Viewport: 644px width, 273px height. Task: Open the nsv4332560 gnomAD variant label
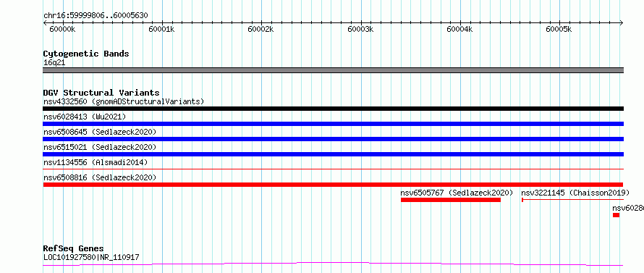[x=124, y=101]
